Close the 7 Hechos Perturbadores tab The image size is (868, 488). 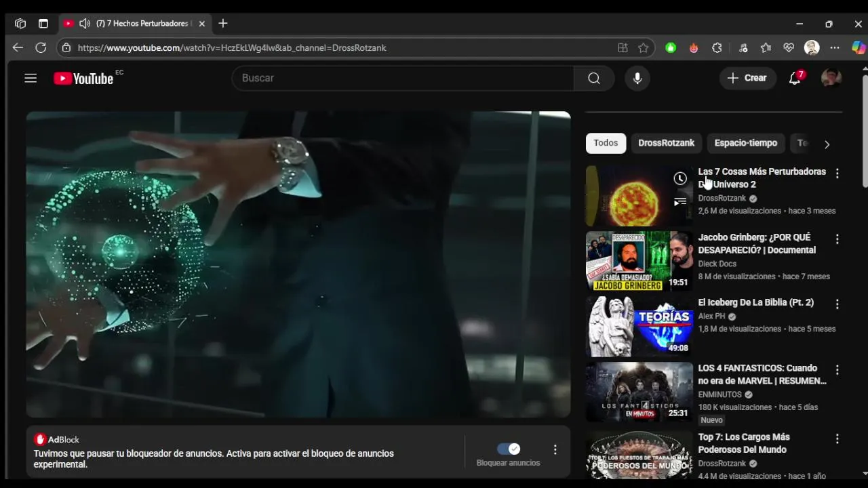201,23
